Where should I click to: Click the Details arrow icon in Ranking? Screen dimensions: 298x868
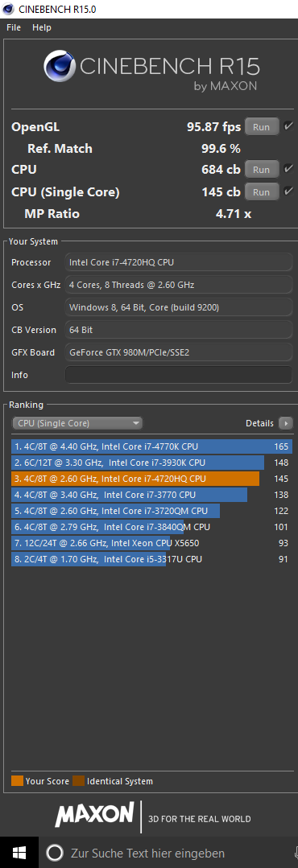(x=286, y=423)
